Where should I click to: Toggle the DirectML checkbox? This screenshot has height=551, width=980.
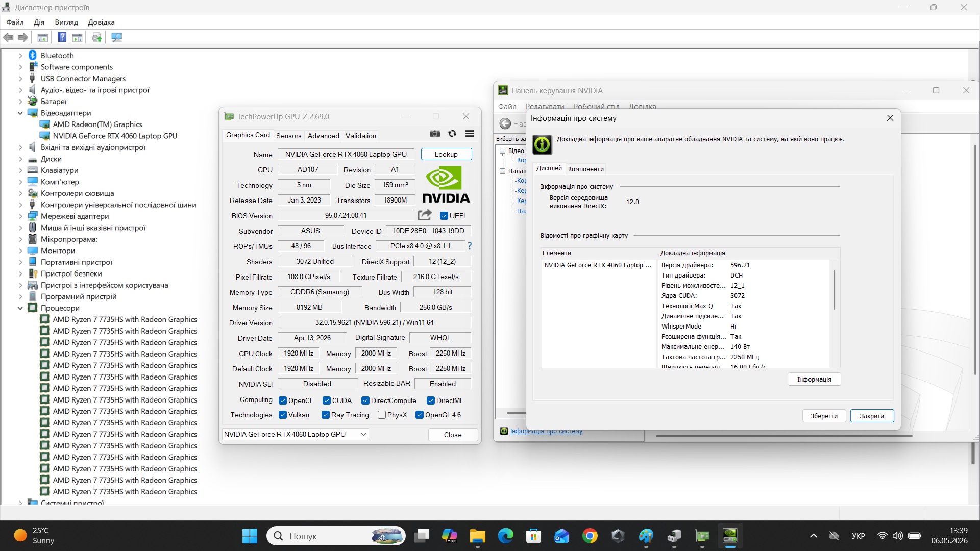(x=431, y=400)
